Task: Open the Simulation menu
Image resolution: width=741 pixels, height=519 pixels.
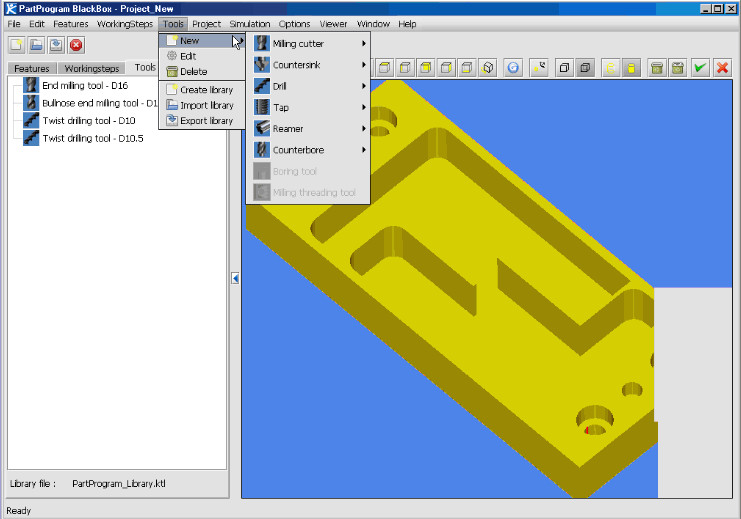Action: (250, 24)
